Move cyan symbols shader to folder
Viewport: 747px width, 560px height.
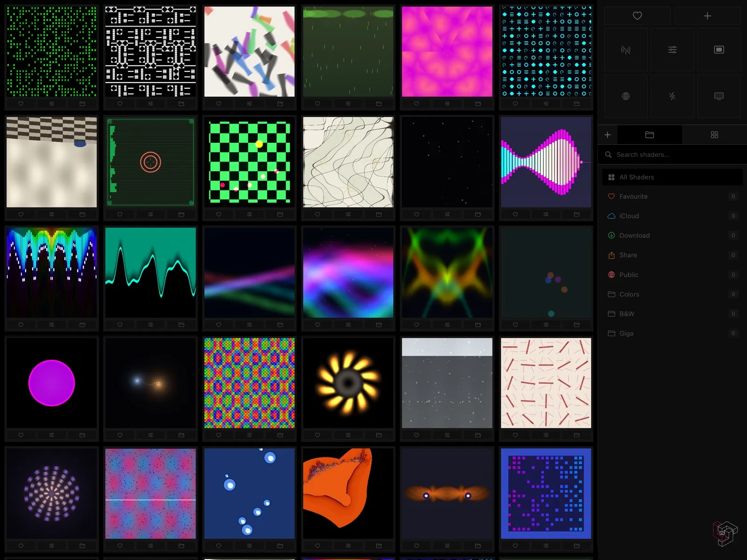(x=577, y=104)
